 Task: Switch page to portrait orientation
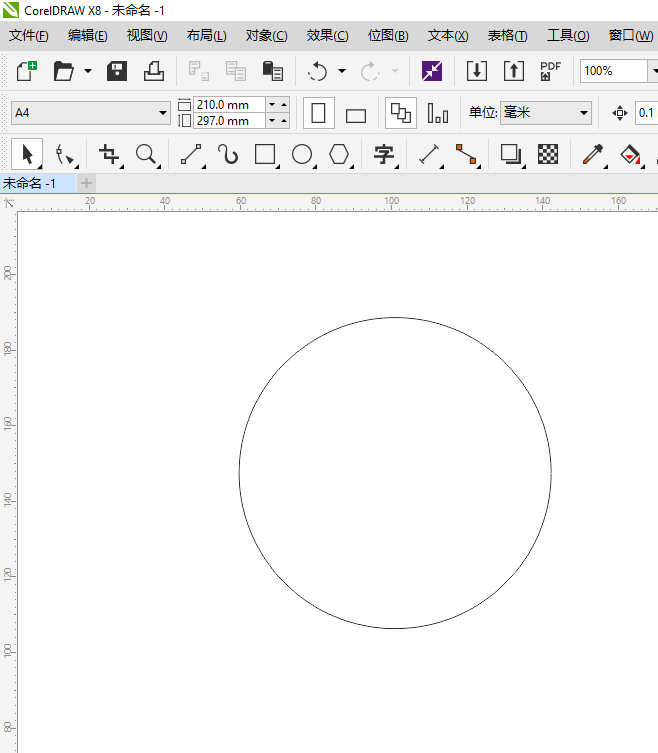[319, 113]
